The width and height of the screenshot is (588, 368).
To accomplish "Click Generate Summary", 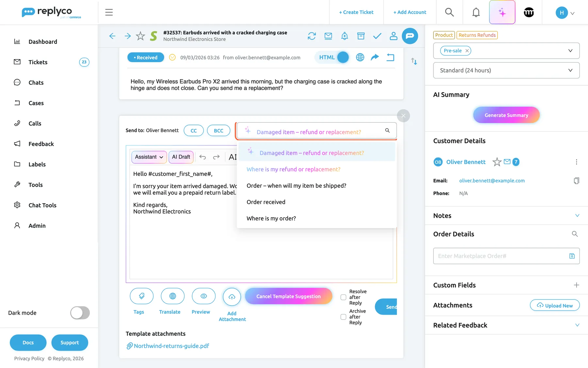I will [x=506, y=115].
